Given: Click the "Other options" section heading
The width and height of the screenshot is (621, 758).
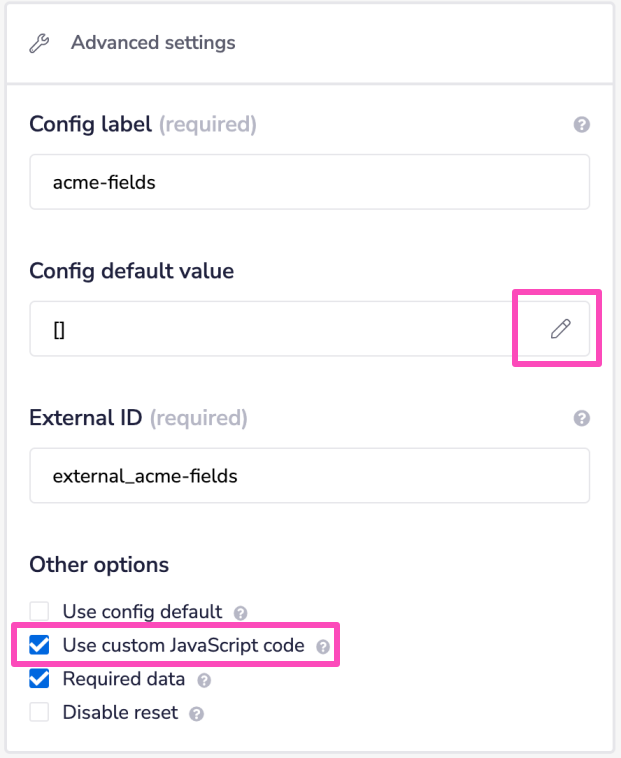Looking at the screenshot, I should [x=99, y=564].
